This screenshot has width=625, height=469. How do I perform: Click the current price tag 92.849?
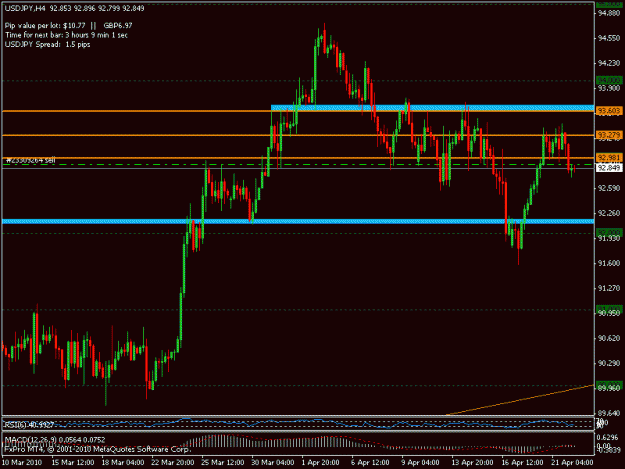[608, 168]
